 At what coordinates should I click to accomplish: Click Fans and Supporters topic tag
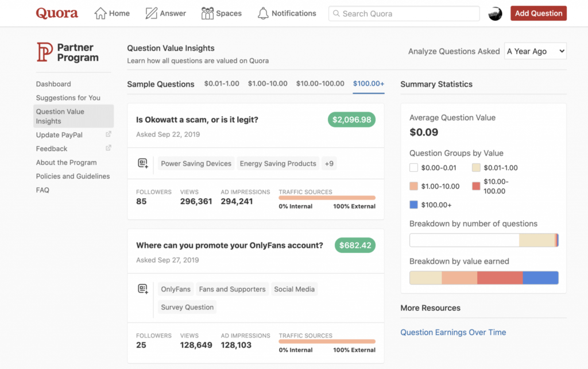tap(232, 289)
